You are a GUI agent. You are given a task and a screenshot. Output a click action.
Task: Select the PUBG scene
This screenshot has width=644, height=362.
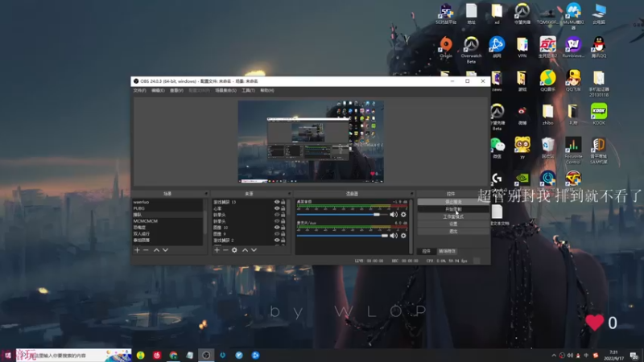[167, 208]
